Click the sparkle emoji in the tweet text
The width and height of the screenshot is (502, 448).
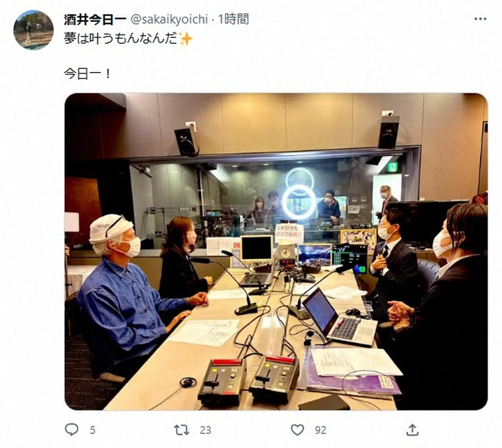click(x=185, y=39)
